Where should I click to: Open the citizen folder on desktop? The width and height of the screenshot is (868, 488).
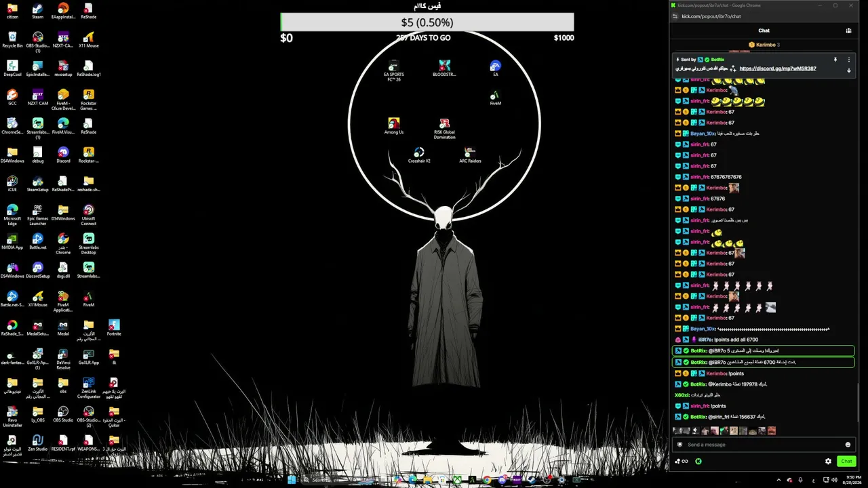[x=12, y=11]
